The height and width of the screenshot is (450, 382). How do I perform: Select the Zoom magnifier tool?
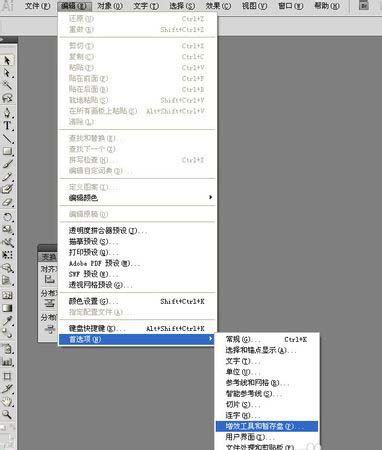tap(7, 414)
